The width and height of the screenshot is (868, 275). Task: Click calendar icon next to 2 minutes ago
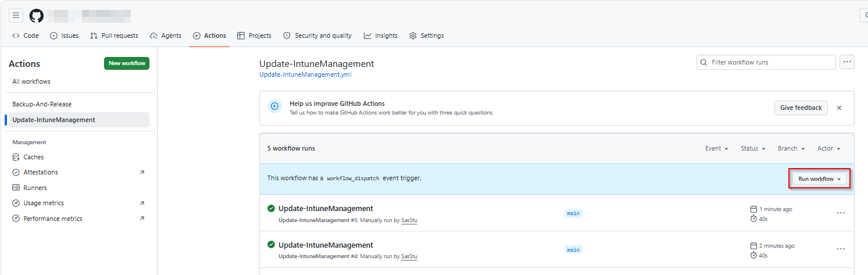click(754, 245)
